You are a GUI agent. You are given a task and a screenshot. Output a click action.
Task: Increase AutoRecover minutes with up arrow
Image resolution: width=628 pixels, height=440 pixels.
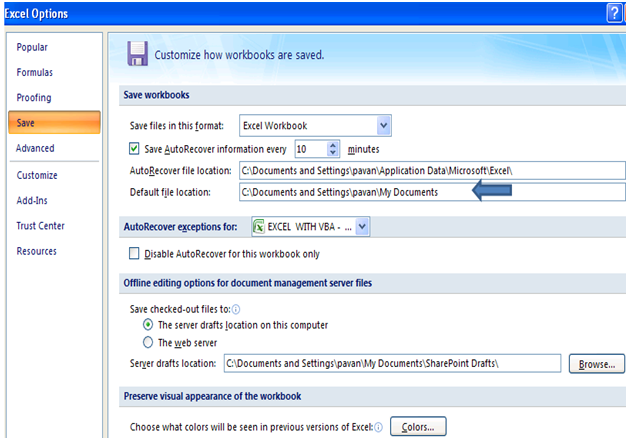[332, 145]
